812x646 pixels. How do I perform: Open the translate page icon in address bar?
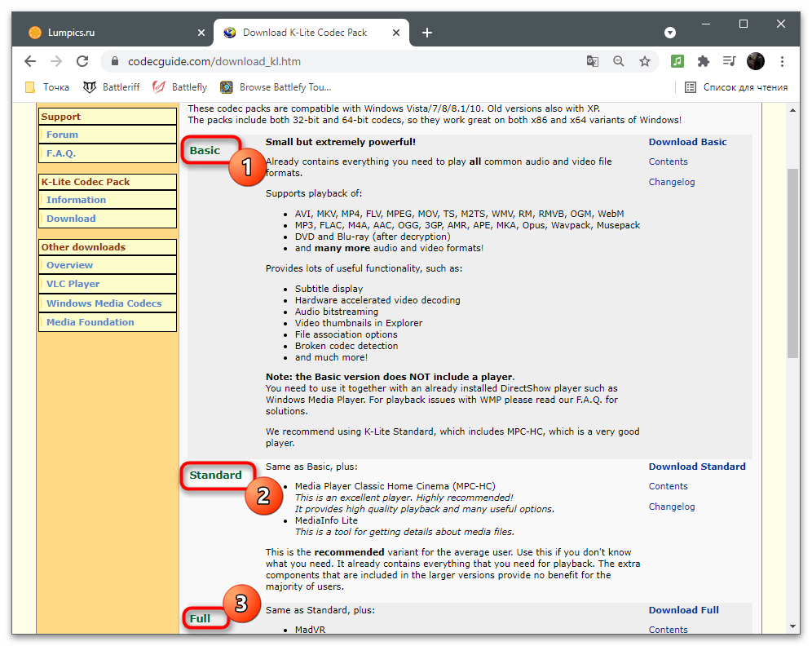593,62
